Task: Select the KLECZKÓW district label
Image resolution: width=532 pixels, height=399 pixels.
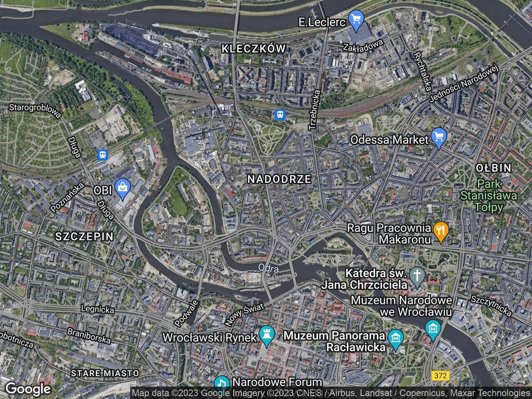Action: point(254,49)
